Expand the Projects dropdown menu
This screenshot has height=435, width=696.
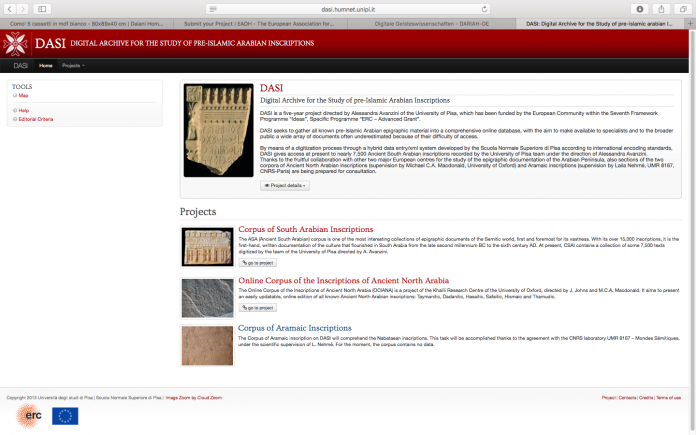[73, 66]
